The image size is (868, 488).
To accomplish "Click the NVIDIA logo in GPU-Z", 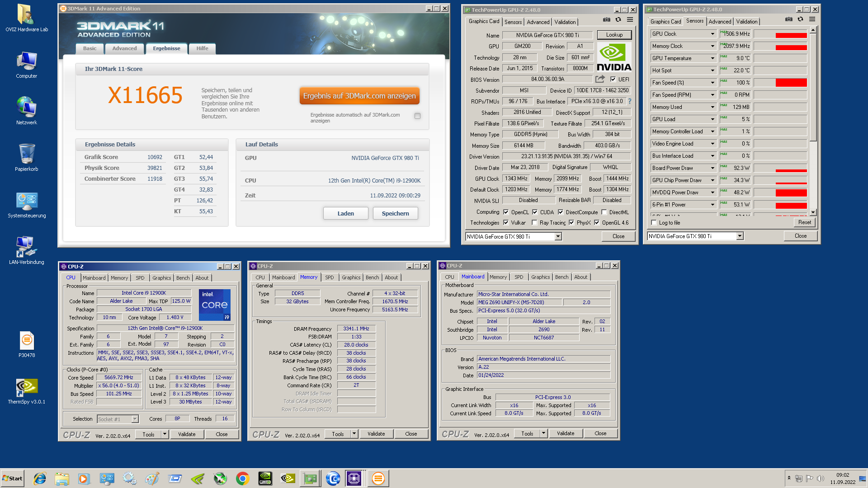I will 614,57.
